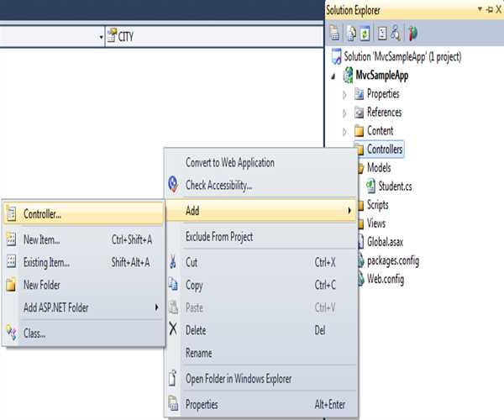This screenshot has height=420, width=504.
Task: Open the Solution Explorer window position dropdown arrow
Action: pos(479,8)
